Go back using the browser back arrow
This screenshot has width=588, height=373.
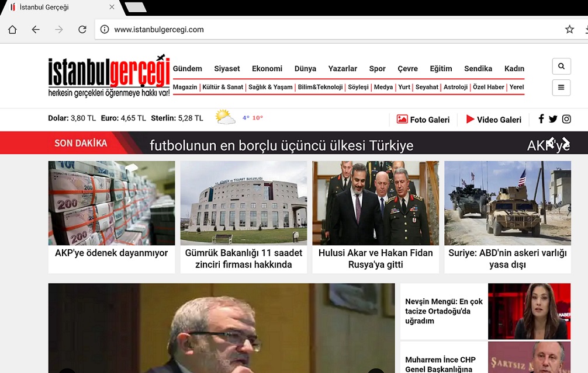point(36,30)
